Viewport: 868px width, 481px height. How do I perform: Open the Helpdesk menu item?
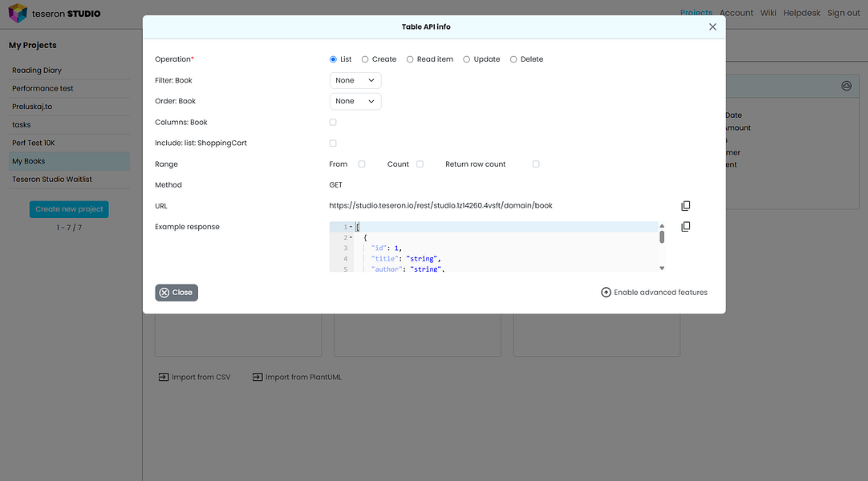tap(801, 13)
